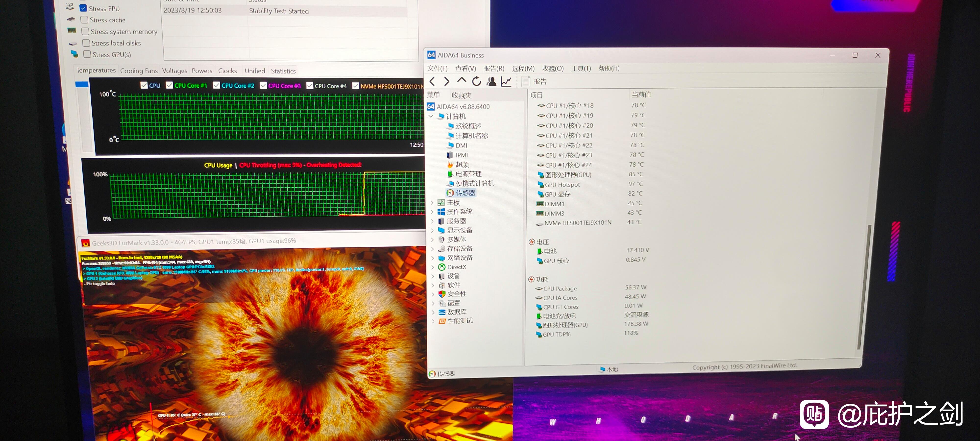Open 查看(V) menu in AIDA64
This screenshot has height=441, width=980.
pos(466,69)
